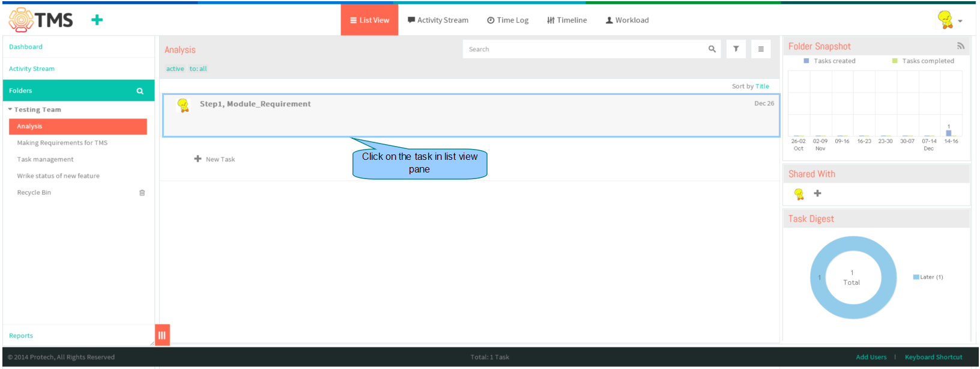The width and height of the screenshot is (980, 369).
Task: Click the Add Users link in footer
Action: pos(871,357)
